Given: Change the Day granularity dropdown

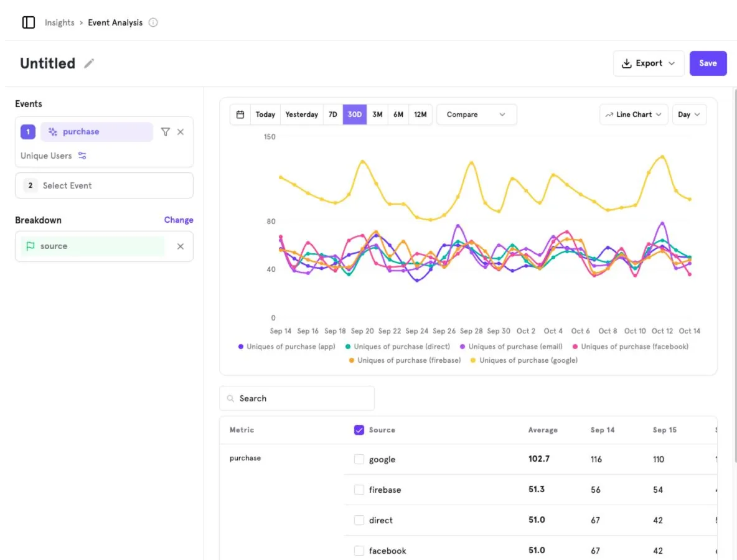Looking at the screenshot, I should (x=689, y=114).
